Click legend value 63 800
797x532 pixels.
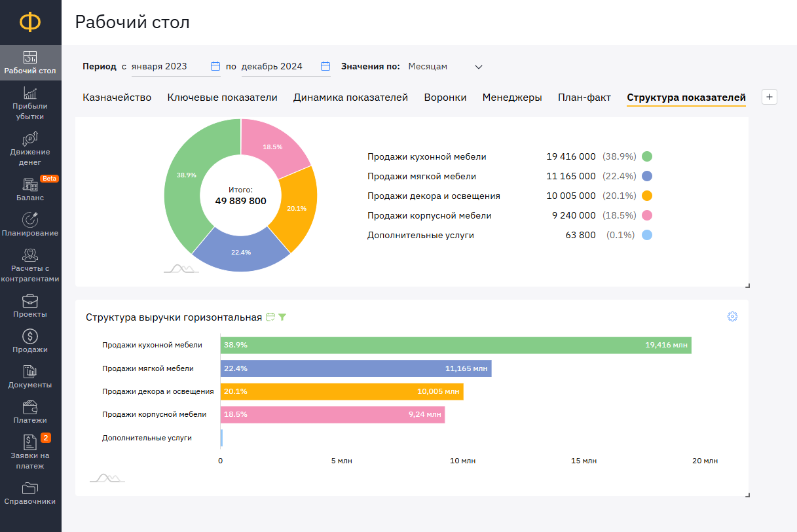[581, 235]
